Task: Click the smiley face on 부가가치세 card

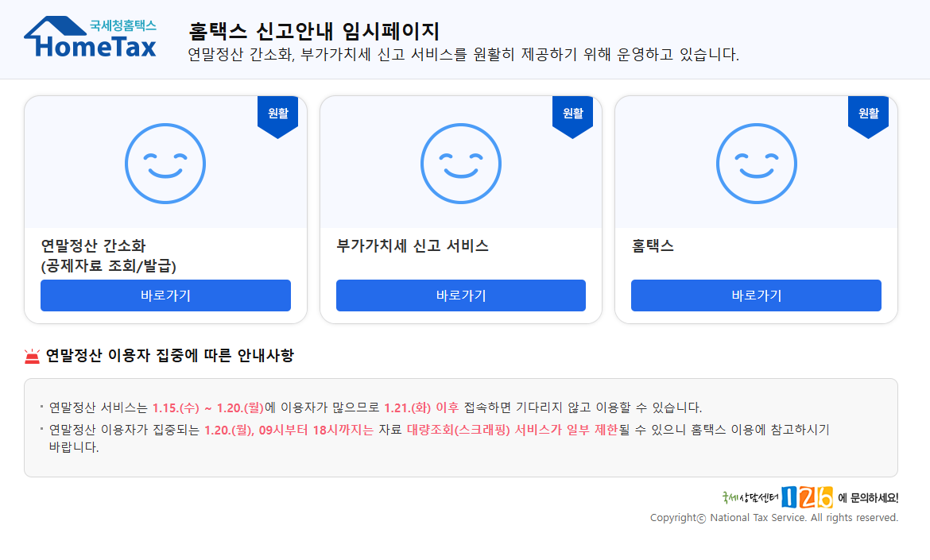Action: click(x=460, y=163)
